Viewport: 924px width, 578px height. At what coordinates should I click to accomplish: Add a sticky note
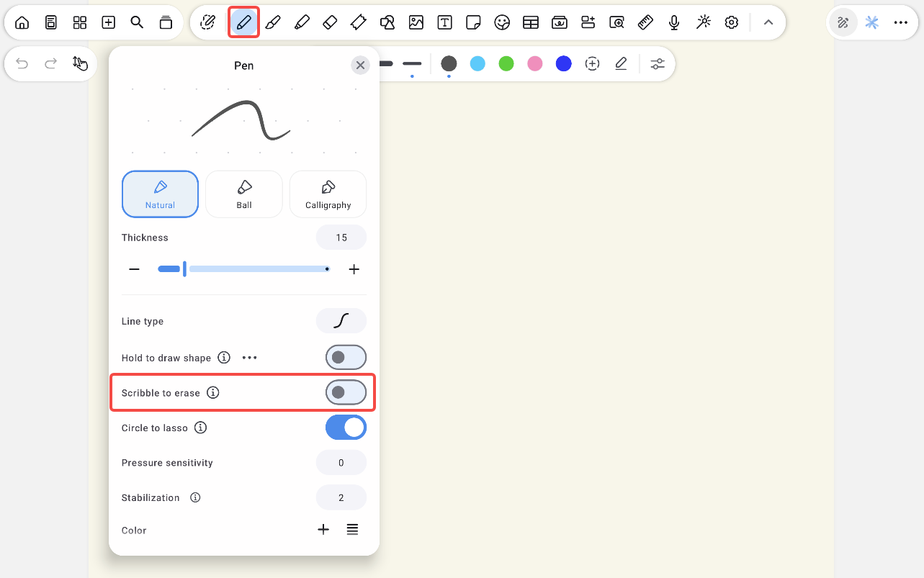[x=473, y=22]
